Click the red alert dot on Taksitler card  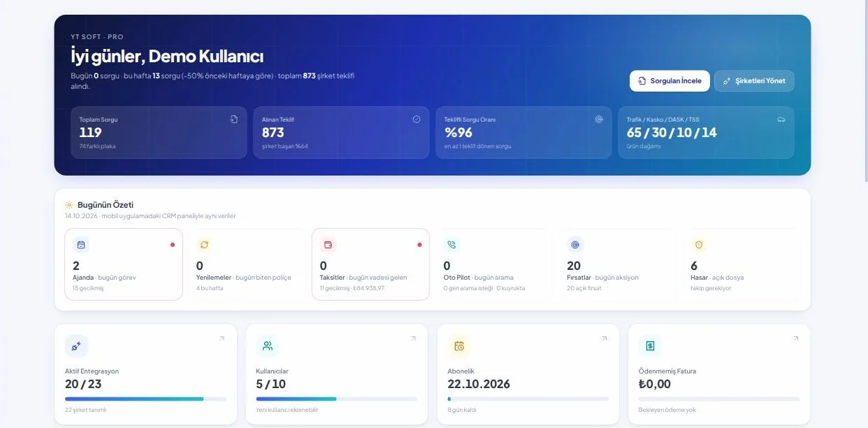419,245
